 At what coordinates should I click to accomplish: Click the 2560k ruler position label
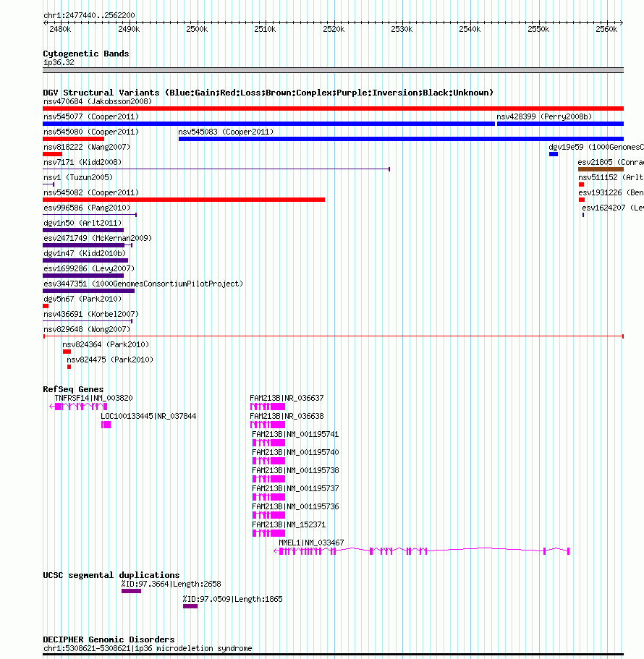(x=606, y=29)
